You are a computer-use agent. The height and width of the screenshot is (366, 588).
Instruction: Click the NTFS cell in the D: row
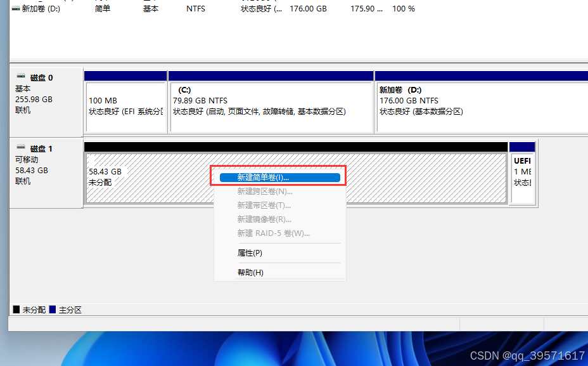196,9
